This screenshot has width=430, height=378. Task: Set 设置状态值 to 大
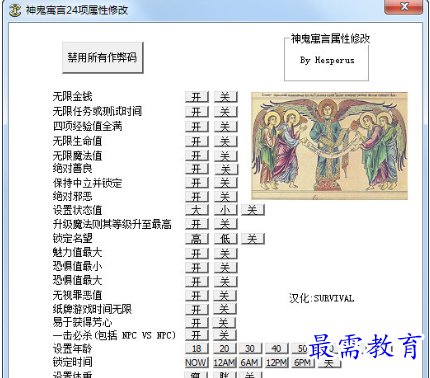[197, 210]
